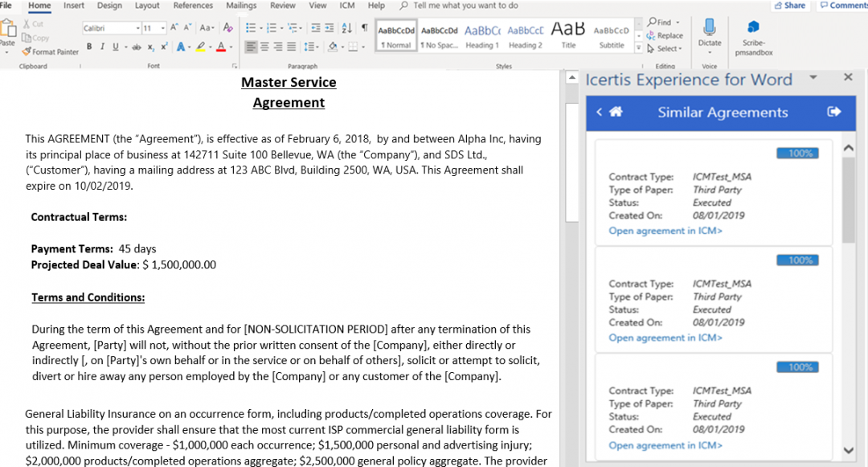Open the font name dropdown showing Calibri
Viewport: 868px width, 467px height.
coord(111,28)
